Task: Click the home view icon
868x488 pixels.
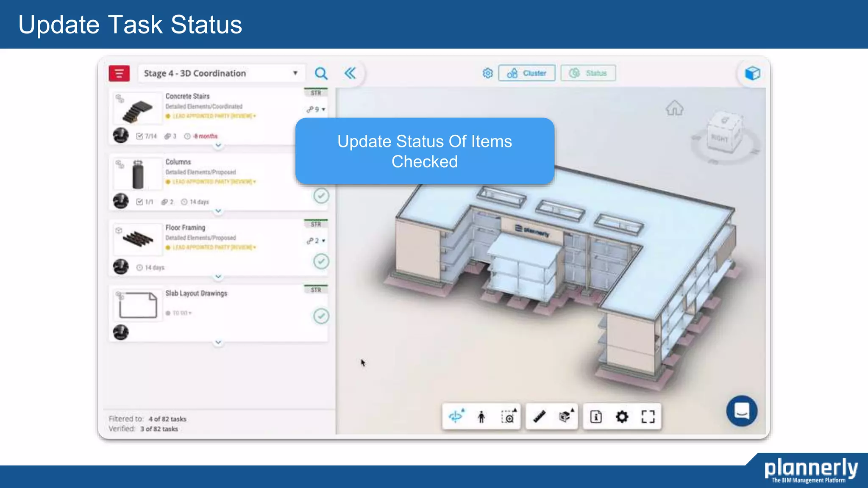Action: (674, 108)
